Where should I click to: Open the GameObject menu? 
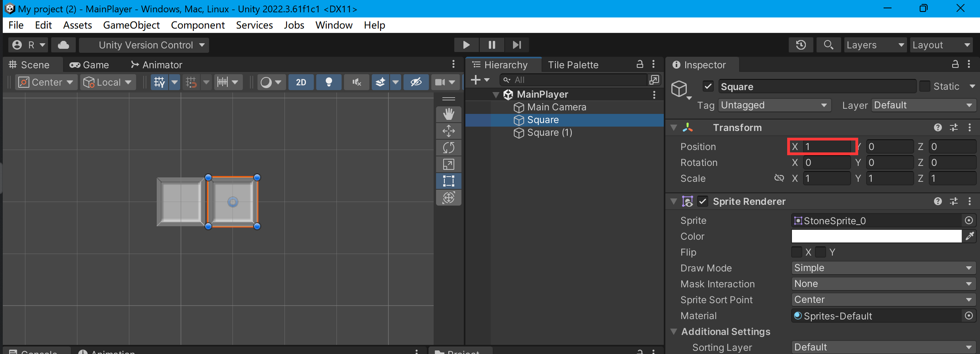(x=131, y=25)
